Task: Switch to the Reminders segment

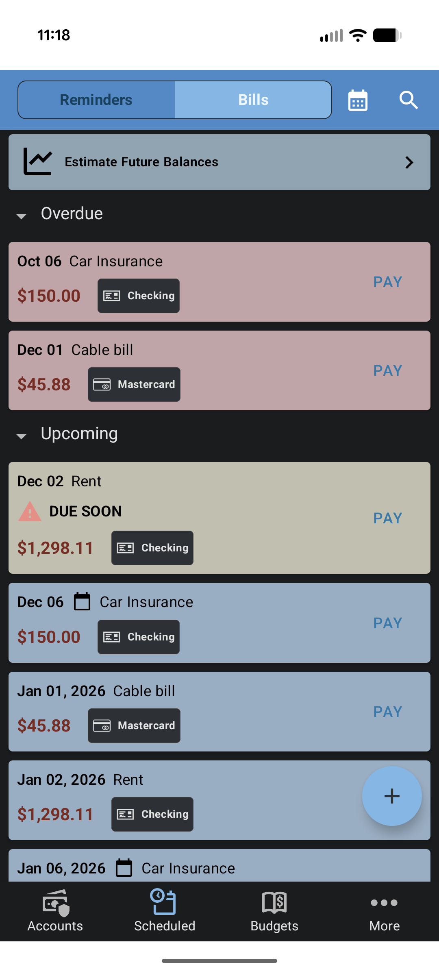Action: pyautogui.click(x=96, y=100)
